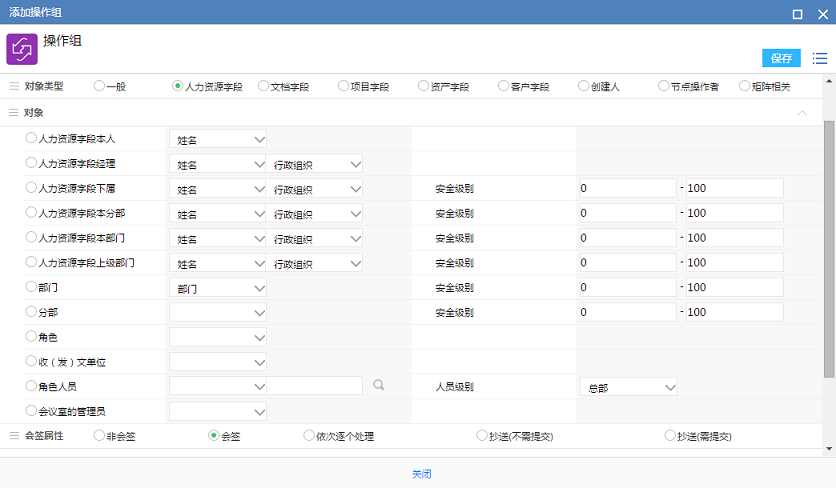Select 抄送(不需提交) option
This screenshot has height=488, width=836.
(x=481, y=435)
